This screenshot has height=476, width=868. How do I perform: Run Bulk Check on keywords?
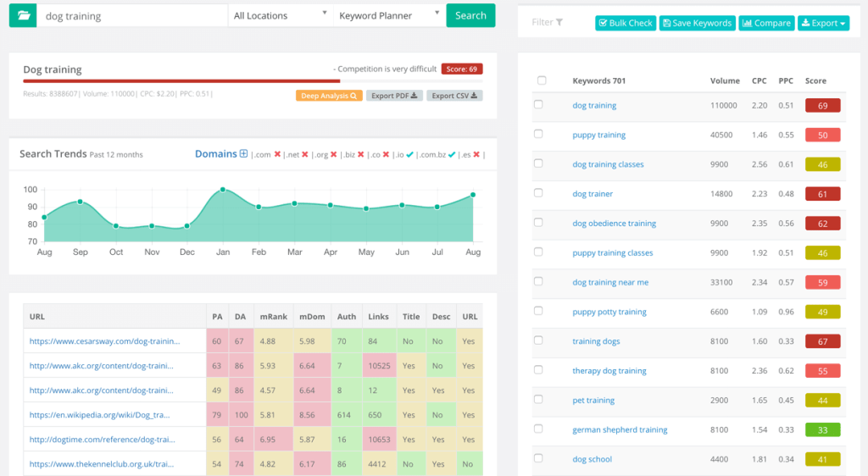(626, 23)
